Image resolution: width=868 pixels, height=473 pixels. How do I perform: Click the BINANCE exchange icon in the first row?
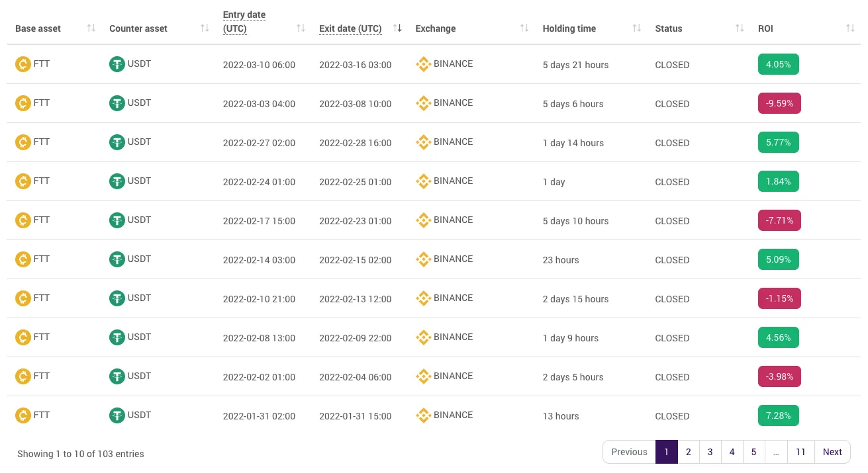424,64
